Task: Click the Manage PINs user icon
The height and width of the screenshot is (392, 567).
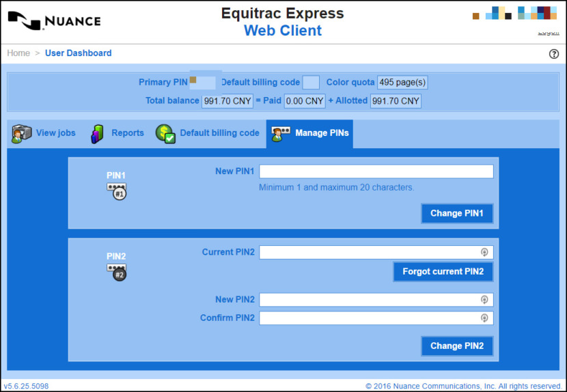Action: [281, 134]
